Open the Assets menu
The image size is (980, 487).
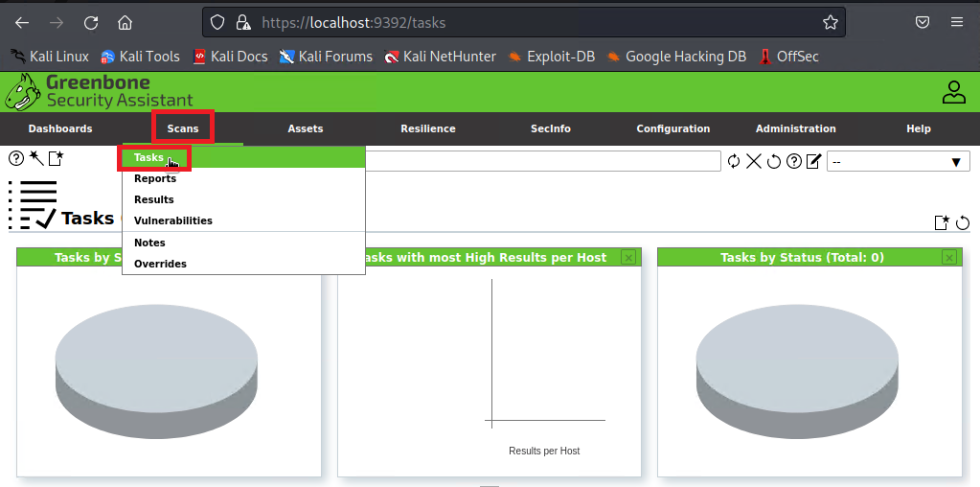click(306, 128)
